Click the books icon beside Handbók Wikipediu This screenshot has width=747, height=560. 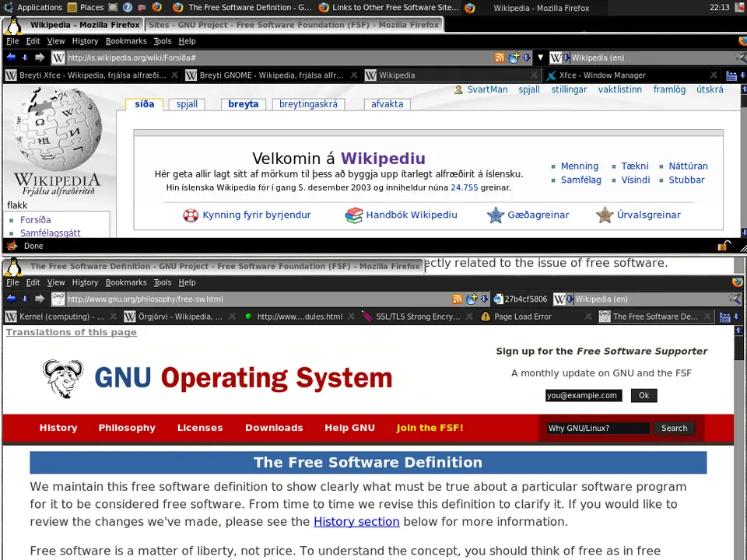353,215
